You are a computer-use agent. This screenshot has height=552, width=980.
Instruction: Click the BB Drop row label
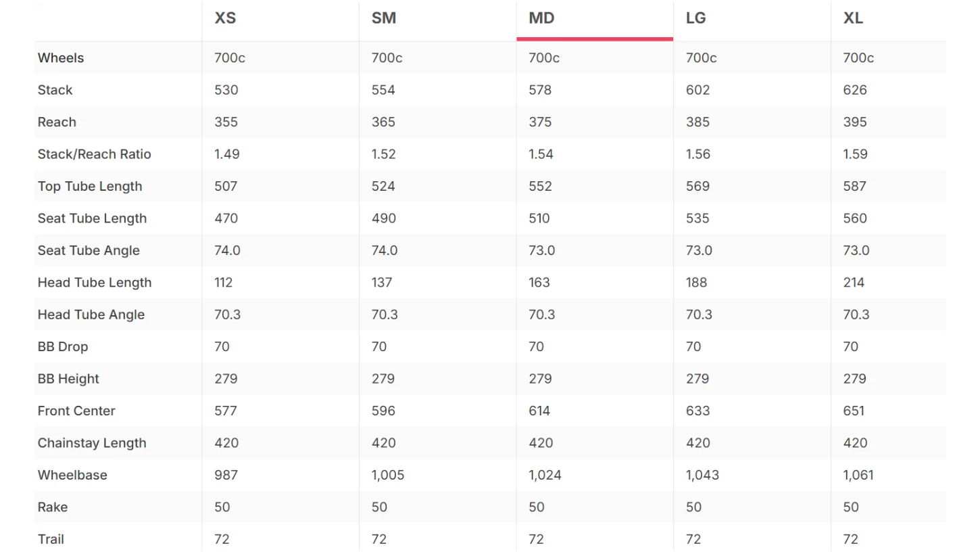(x=63, y=347)
